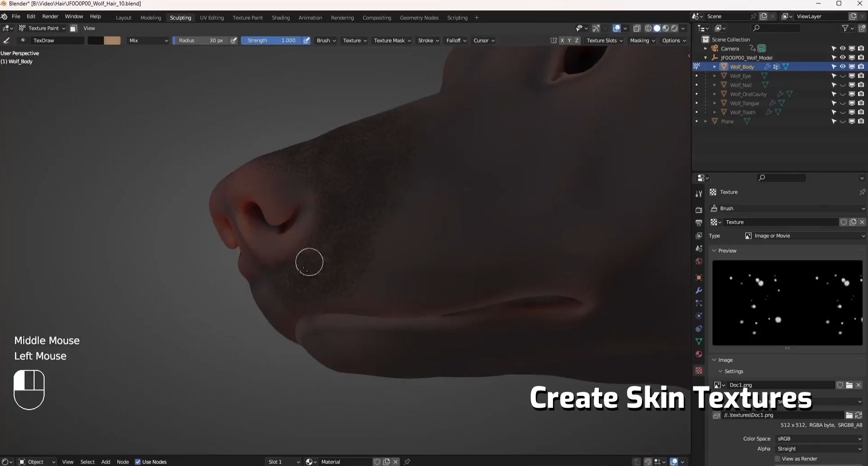Enable the View as Render checkbox
Viewport: 868px width, 466px height.
778,459
